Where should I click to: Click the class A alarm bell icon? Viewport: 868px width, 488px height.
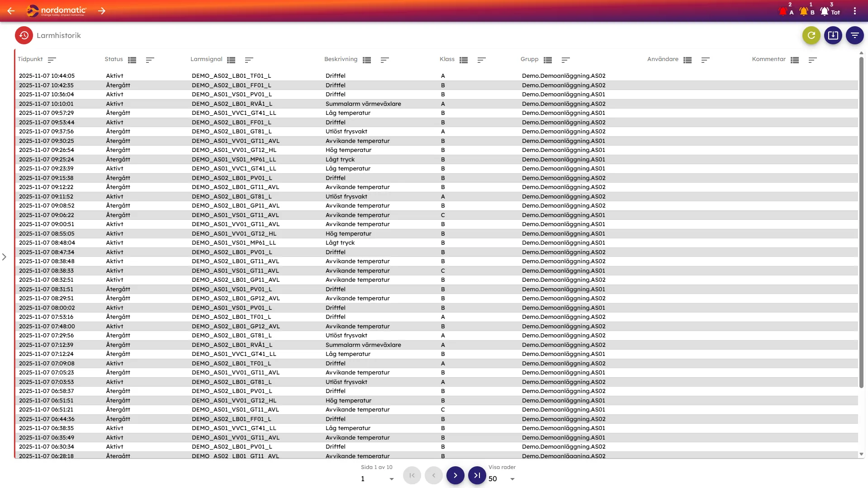[783, 12]
